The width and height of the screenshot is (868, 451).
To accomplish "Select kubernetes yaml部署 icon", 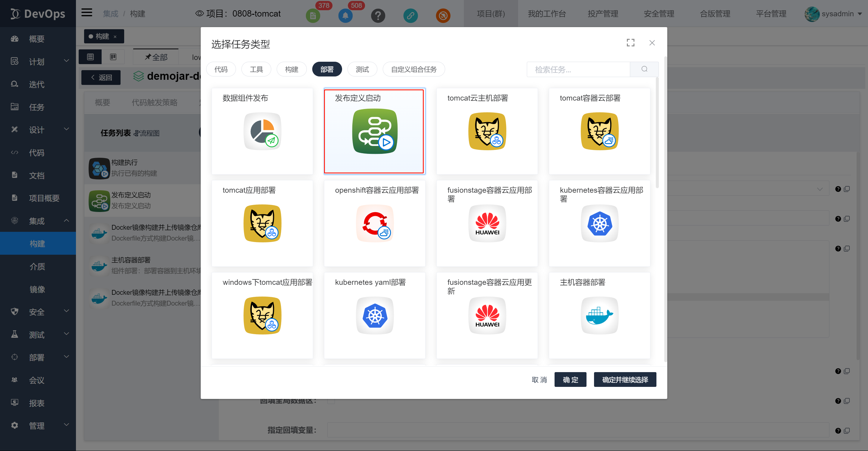I will pos(375,315).
